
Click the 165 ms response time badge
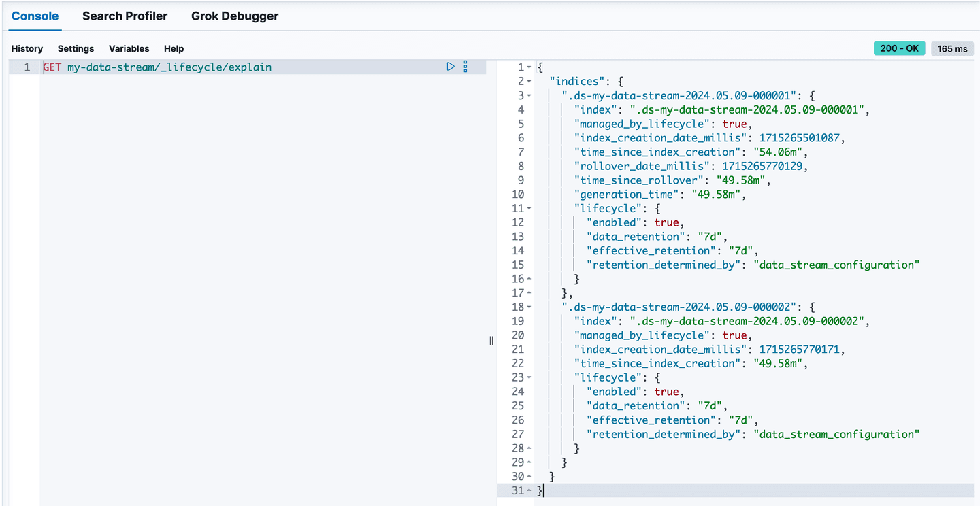(x=952, y=48)
